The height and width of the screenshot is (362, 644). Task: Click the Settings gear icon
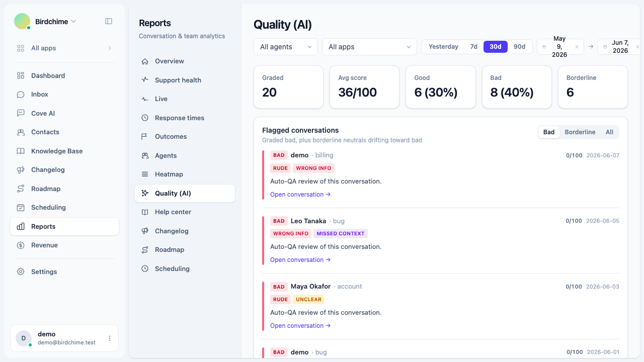coord(21,271)
